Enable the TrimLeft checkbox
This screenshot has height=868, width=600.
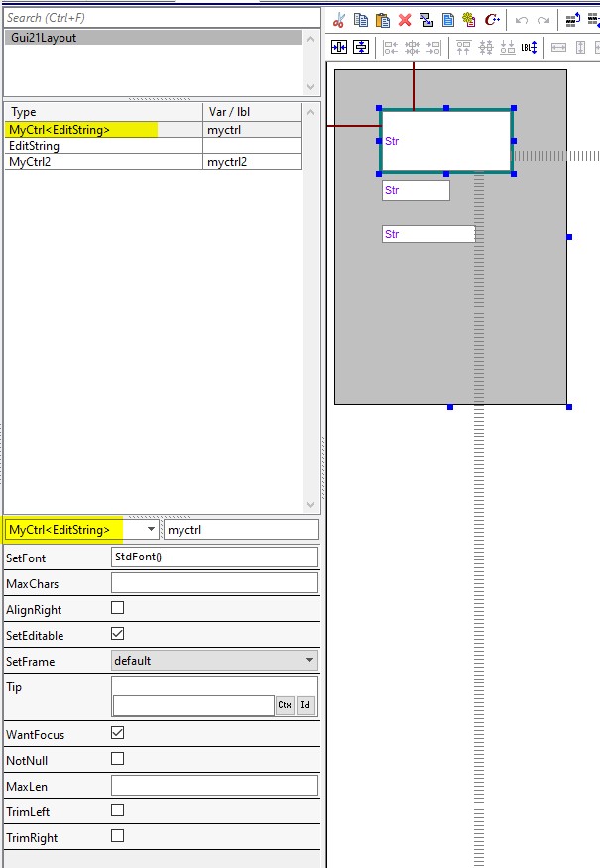pos(118,810)
